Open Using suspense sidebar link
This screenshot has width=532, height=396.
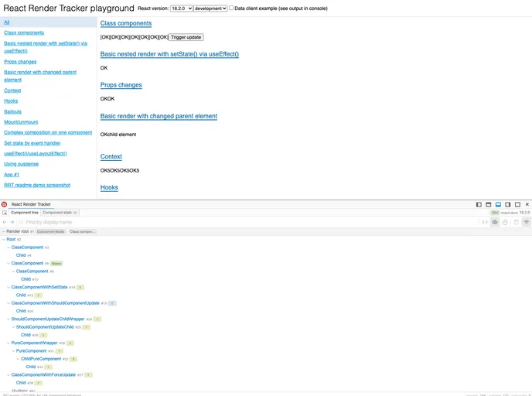22,164
